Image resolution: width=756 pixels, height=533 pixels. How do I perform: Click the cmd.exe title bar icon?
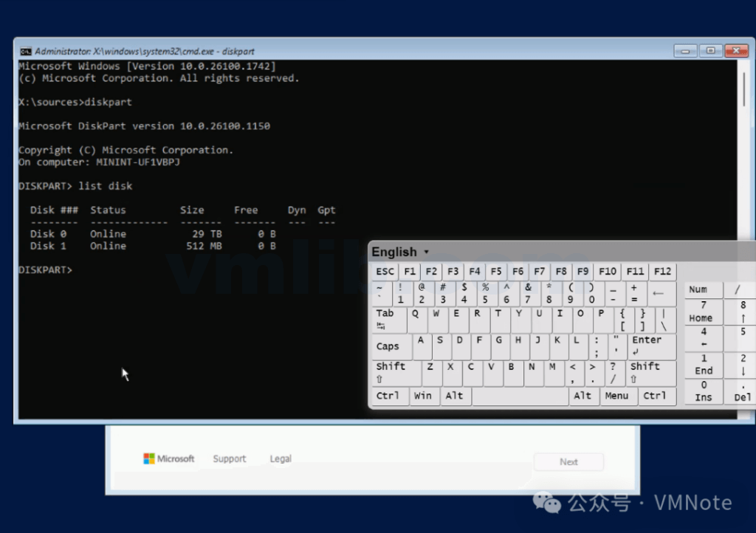click(x=25, y=52)
